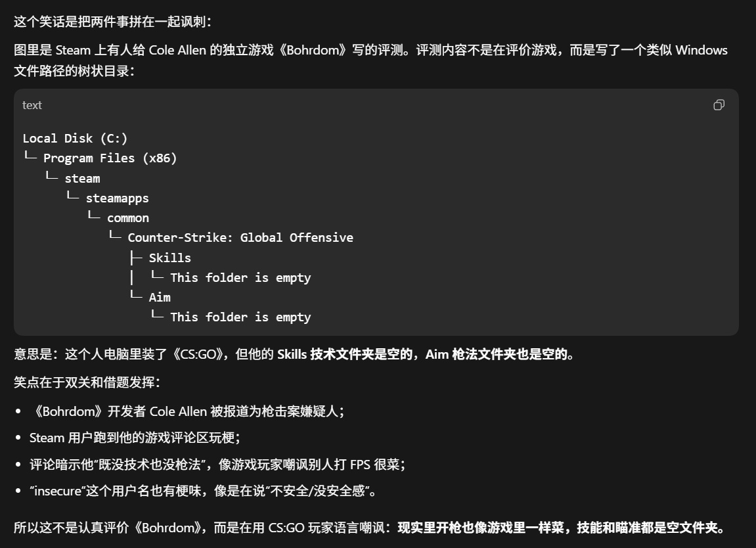Click the "text" language label

pos(32,105)
